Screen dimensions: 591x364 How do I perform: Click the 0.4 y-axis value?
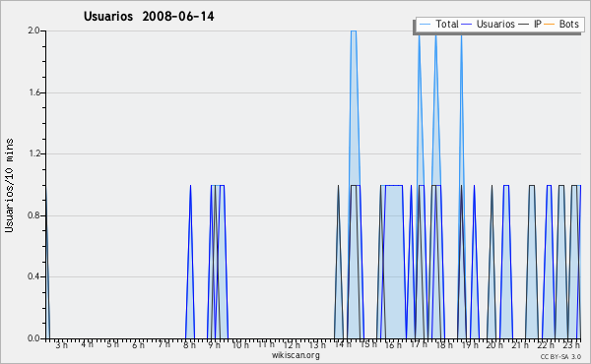[x=33, y=277]
